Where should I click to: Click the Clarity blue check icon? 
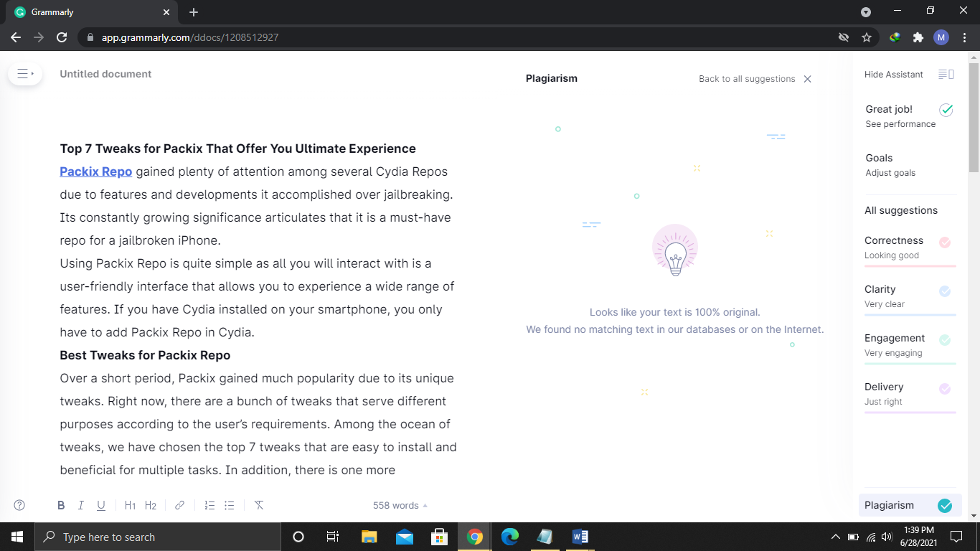point(945,291)
